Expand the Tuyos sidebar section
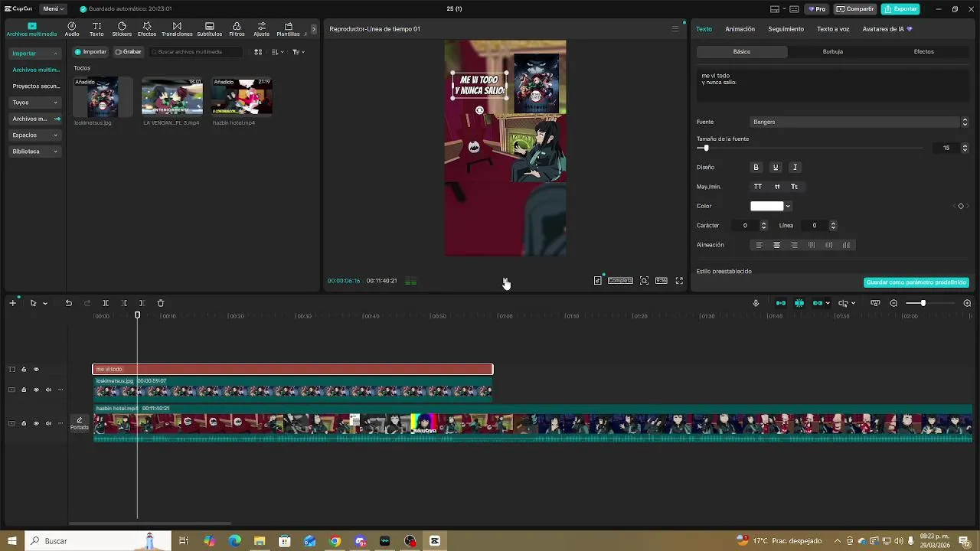Image resolution: width=980 pixels, height=551 pixels. [35, 103]
